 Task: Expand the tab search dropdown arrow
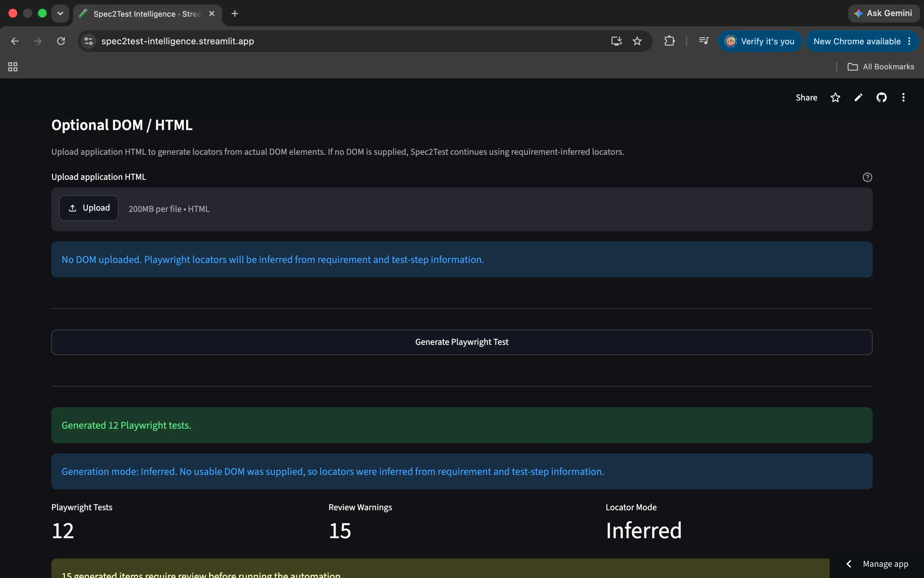(60, 14)
